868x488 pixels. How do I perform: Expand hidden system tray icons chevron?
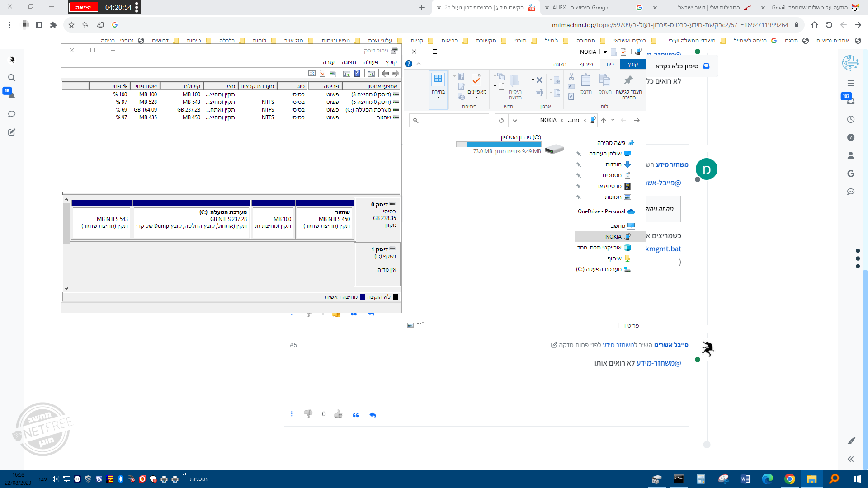pyautogui.click(x=184, y=474)
